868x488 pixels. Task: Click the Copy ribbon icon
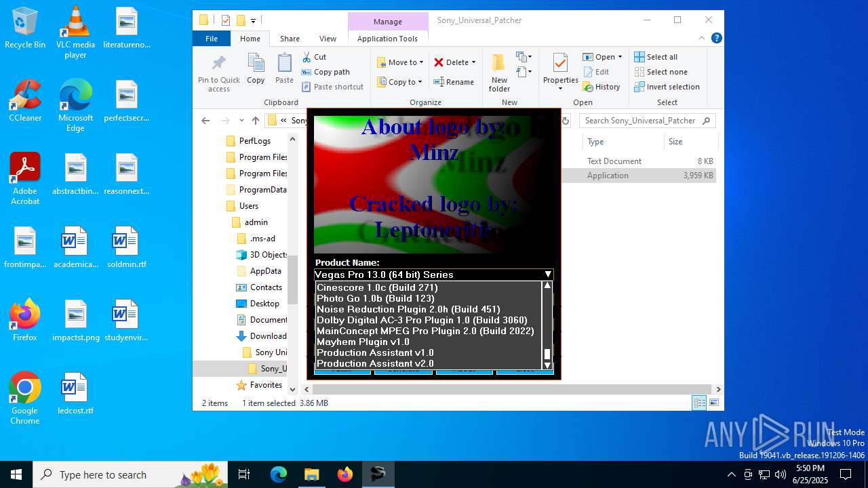(256, 69)
